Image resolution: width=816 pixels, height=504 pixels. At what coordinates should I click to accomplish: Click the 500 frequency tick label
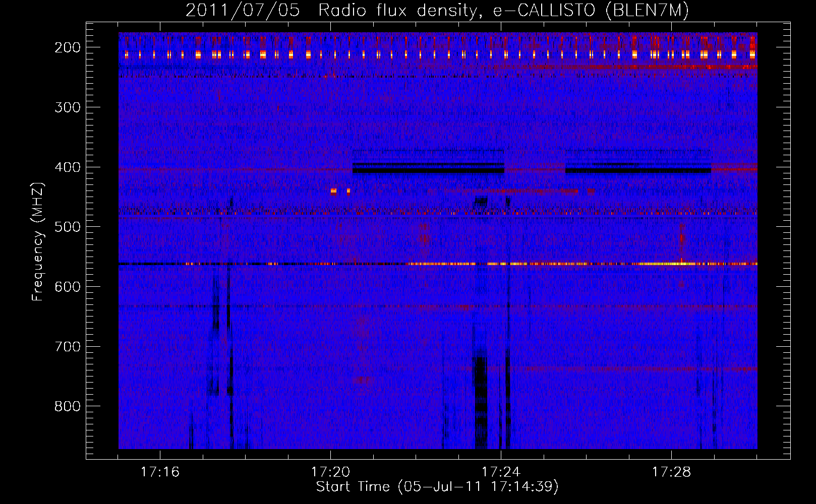point(68,227)
